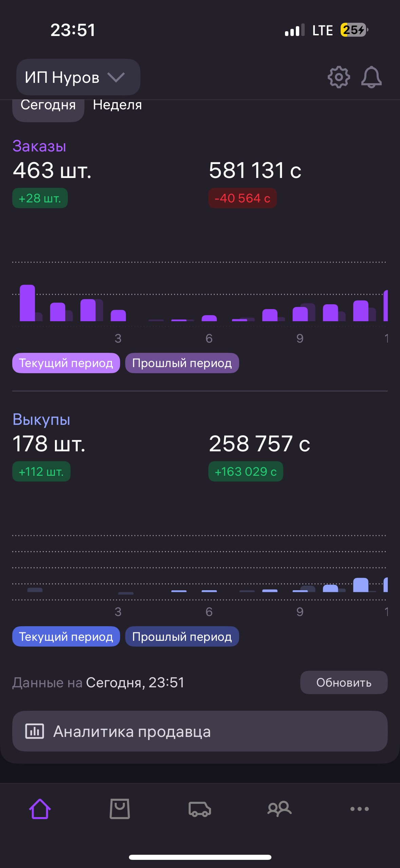Toggle Прошлый период in Выкупы chart
The width and height of the screenshot is (400, 868).
[182, 636]
